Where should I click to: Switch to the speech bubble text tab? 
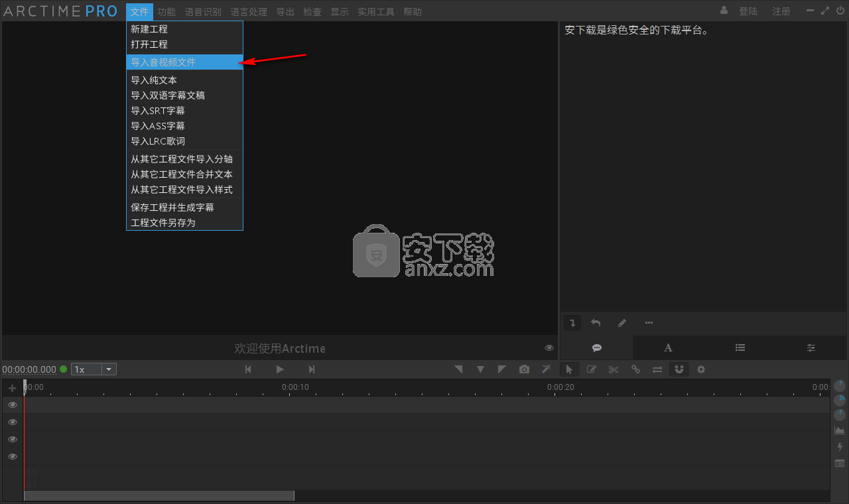(x=597, y=347)
